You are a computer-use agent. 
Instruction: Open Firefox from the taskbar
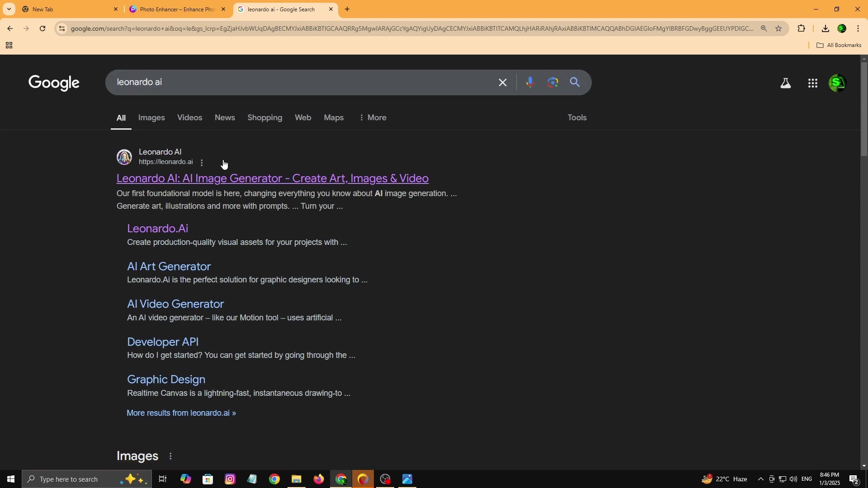point(319,479)
